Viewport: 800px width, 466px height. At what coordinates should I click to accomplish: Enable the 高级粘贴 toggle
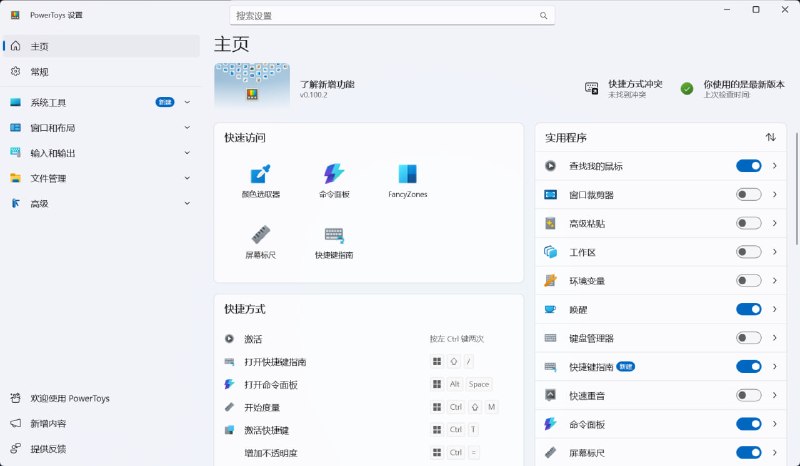pyautogui.click(x=748, y=223)
